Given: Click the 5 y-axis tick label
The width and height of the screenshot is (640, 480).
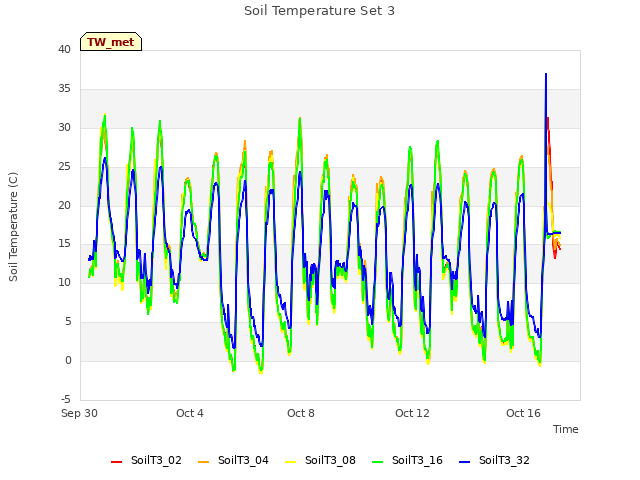Looking at the screenshot, I should [x=68, y=322].
